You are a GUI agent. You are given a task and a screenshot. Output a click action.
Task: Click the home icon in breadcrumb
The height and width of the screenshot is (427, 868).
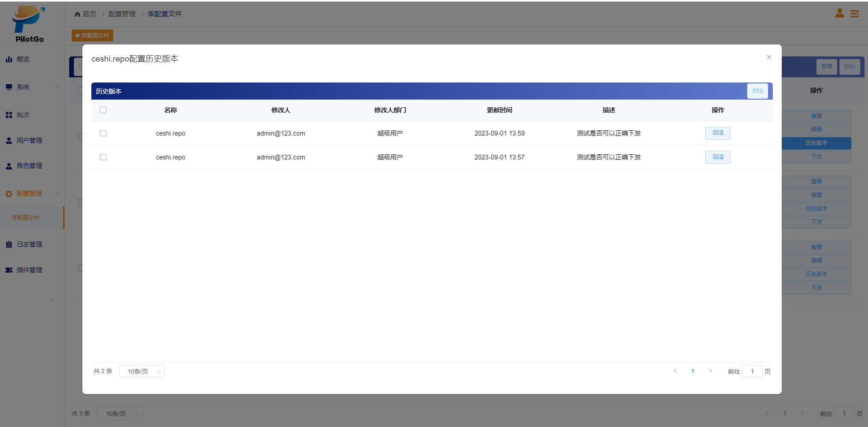point(77,14)
